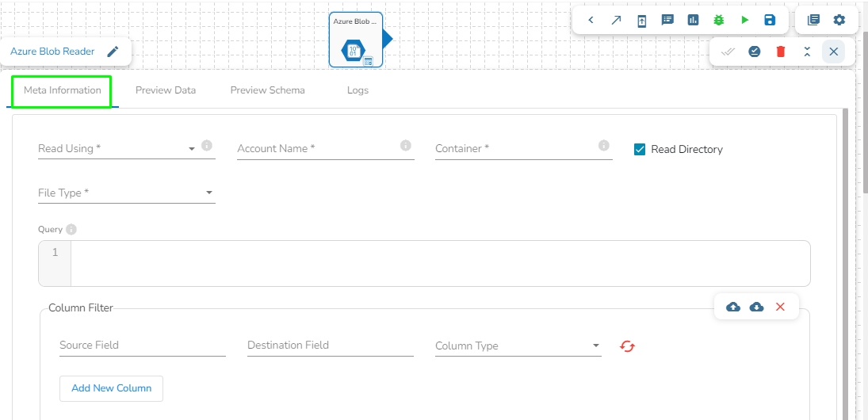Image resolution: width=868 pixels, height=420 pixels.
Task: Click into the Account Name field
Action: [x=317, y=149]
